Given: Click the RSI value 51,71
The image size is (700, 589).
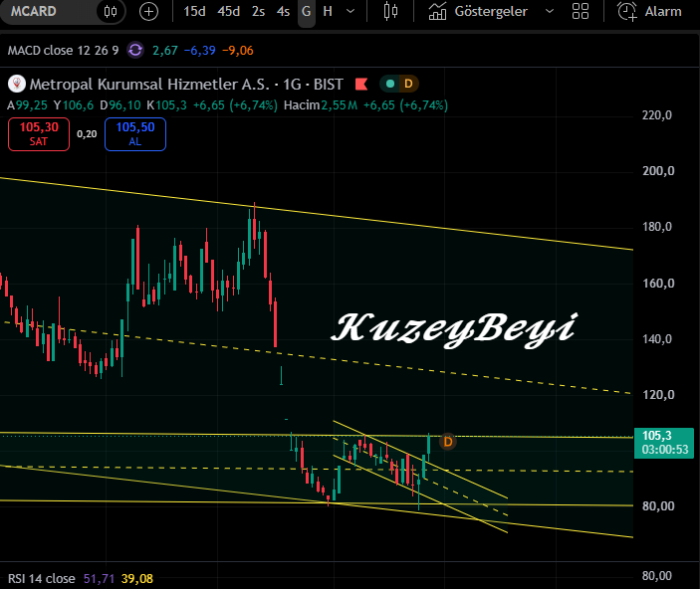Looking at the screenshot, I should 100,579.
